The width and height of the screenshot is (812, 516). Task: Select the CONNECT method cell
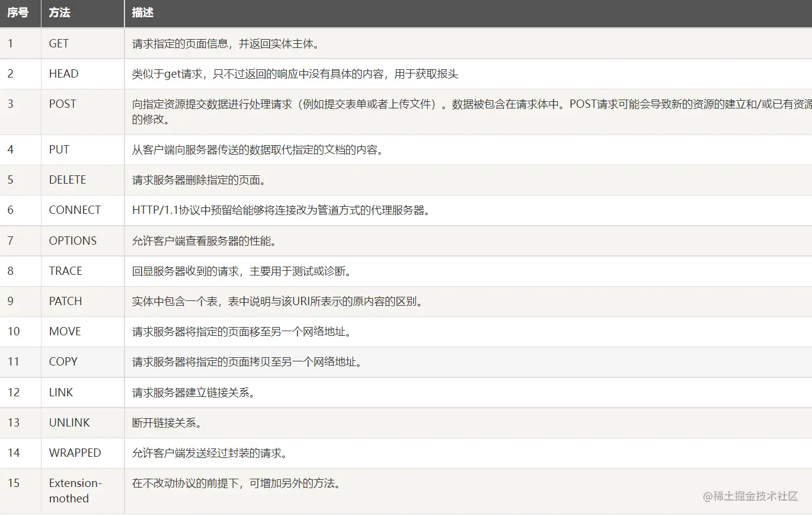pyautogui.click(x=83, y=210)
